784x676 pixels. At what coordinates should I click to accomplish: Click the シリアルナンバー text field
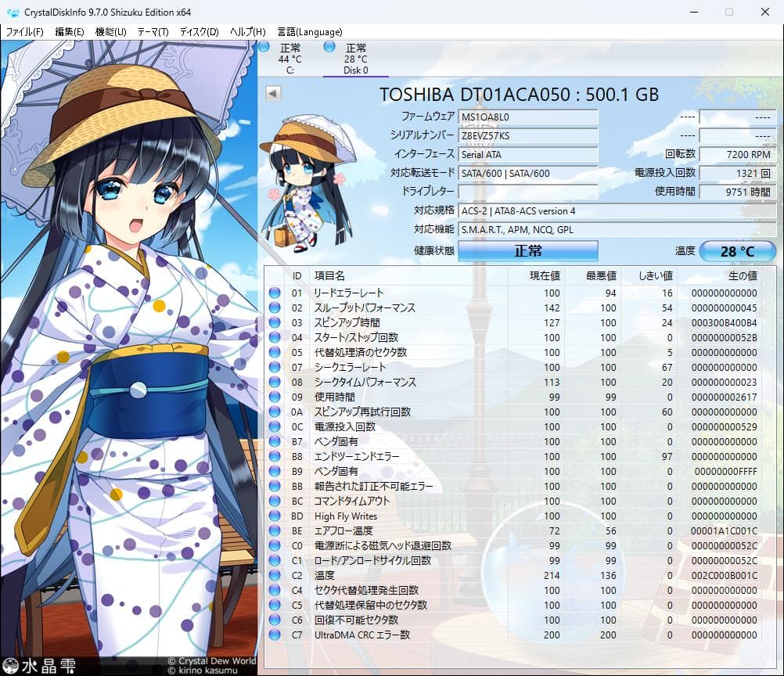click(528, 136)
